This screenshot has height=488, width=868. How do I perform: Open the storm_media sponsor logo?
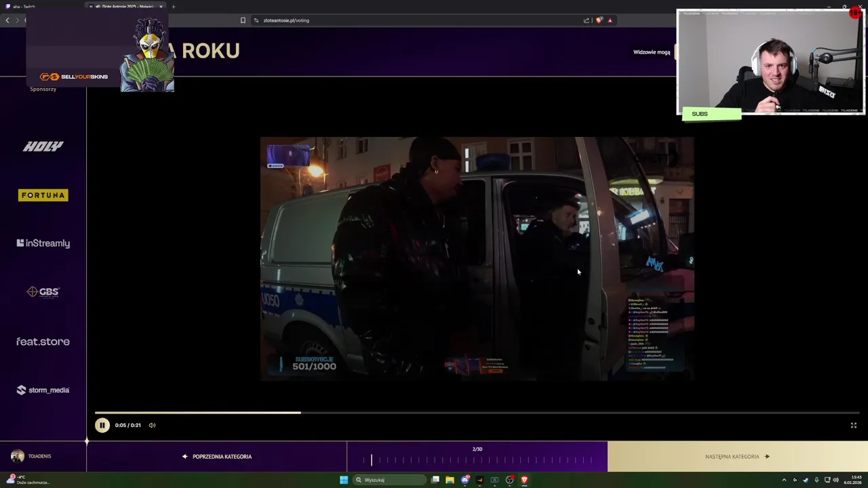pos(43,390)
